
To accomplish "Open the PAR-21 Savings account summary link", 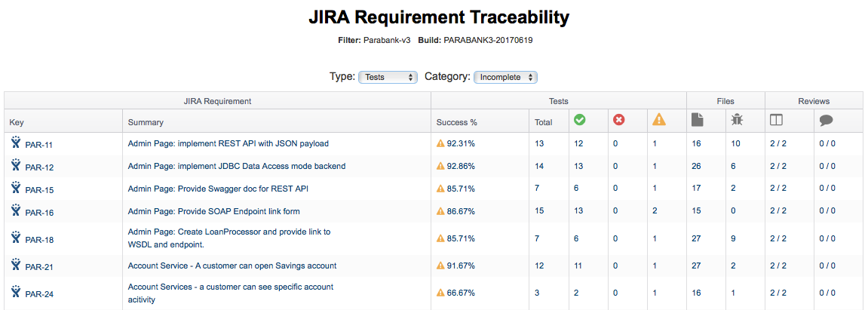I will coord(232,265).
